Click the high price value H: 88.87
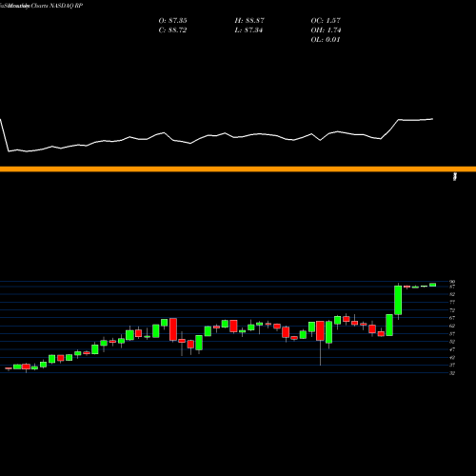Screen dimensions: 476x476 [249, 21]
